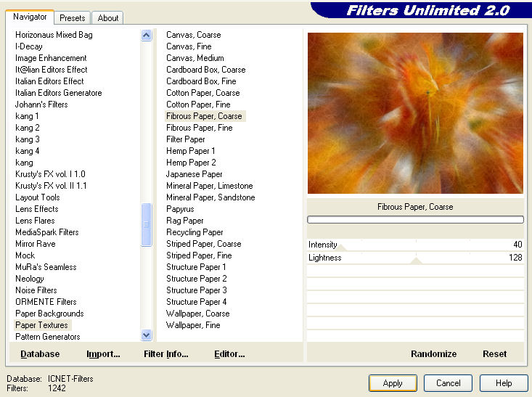Viewport: 532px width, 397px height.
Task: Select Cotton Paper, Coarse filter
Action: point(203,93)
